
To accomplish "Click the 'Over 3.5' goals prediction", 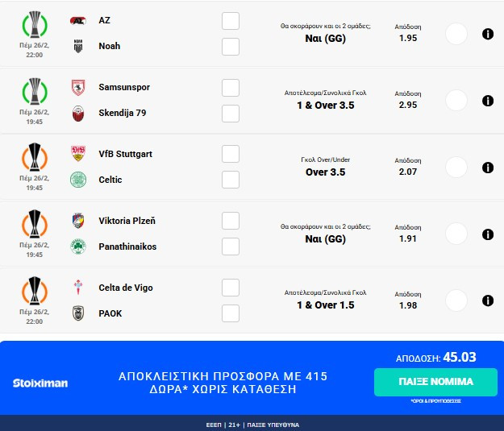I will pyautogui.click(x=326, y=172).
